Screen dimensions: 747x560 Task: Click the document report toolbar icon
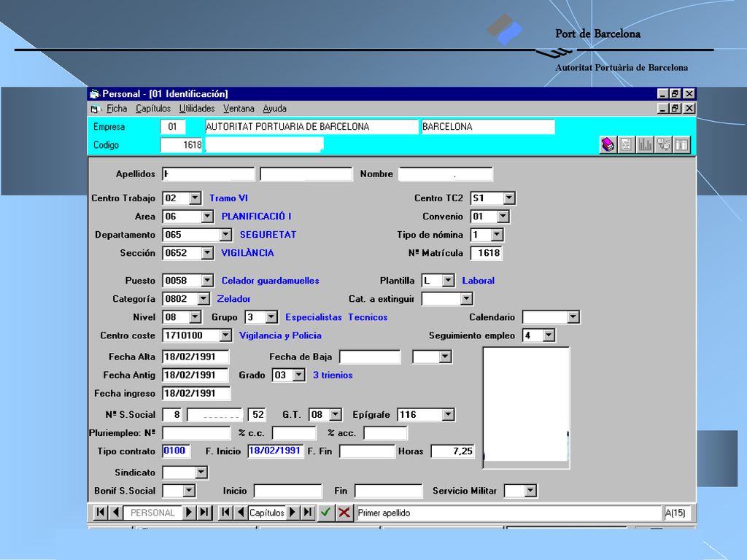click(x=626, y=144)
